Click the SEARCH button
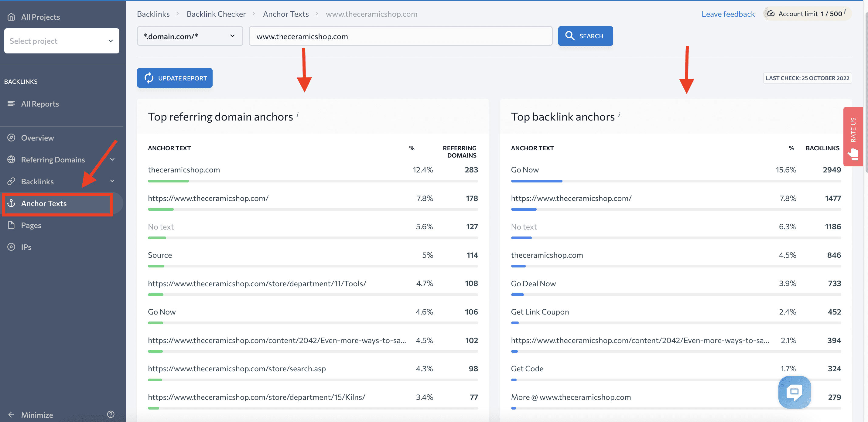Viewport: 868px width, 422px height. pos(585,36)
